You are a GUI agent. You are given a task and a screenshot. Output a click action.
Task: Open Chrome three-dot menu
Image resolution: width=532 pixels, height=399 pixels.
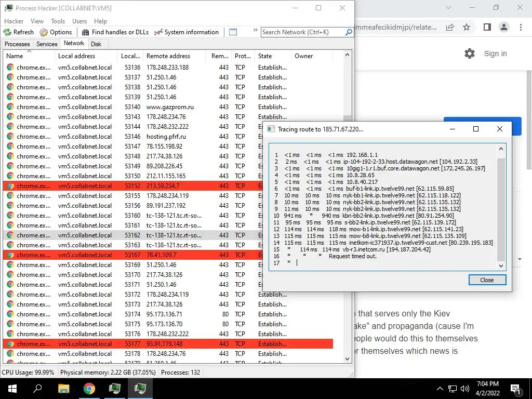coord(521,27)
